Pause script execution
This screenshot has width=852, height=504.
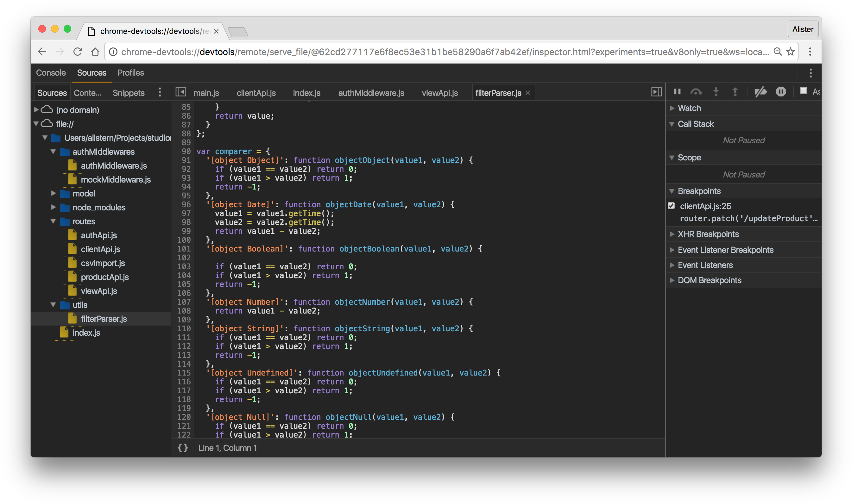tap(677, 91)
